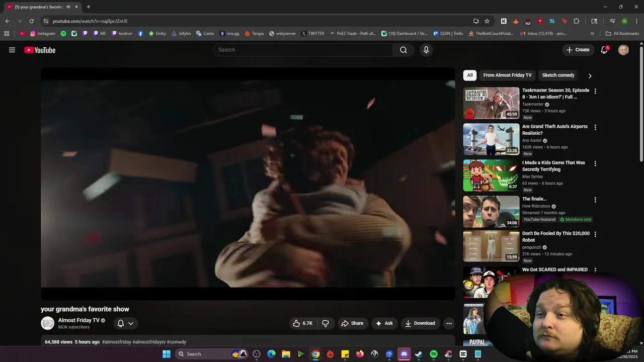Open Spotify from the taskbar
This screenshot has width=644, height=362.
[434, 354]
